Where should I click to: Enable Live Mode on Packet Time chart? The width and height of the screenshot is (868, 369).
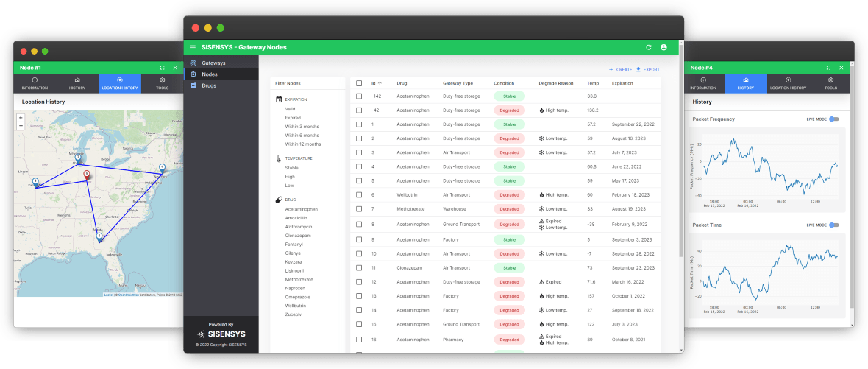click(834, 225)
